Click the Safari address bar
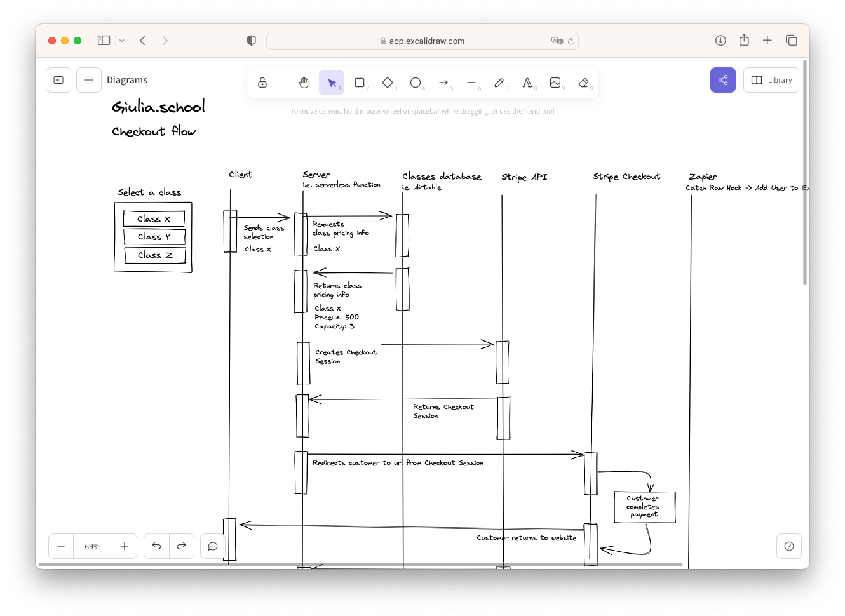This screenshot has height=616, width=845. (422, 41)
